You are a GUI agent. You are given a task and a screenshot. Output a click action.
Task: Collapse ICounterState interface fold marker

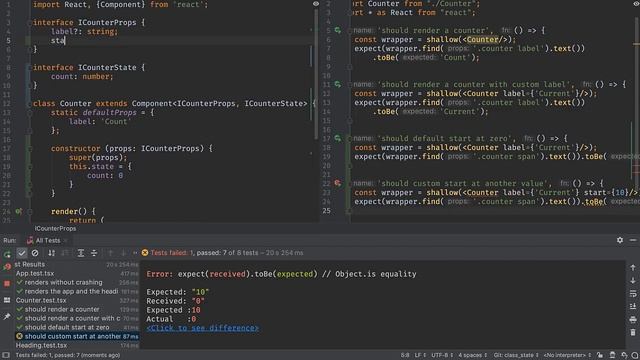(x=29, y=67)
